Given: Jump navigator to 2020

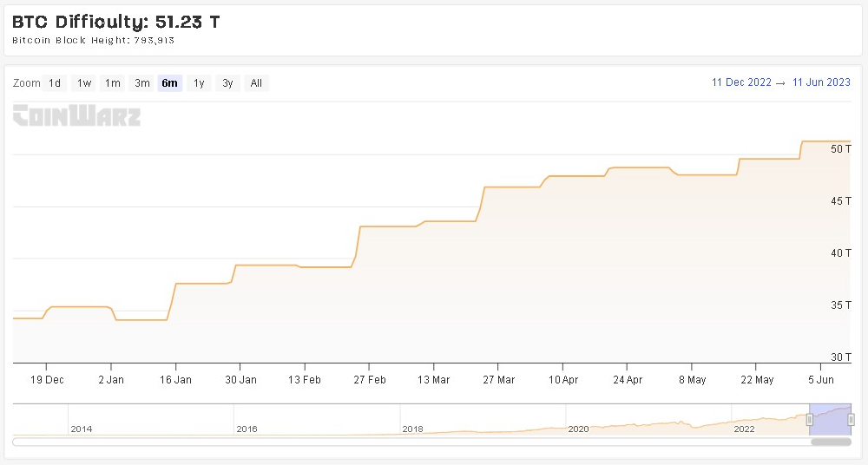Looking at the screenshot, I should [x=578, y=429].
